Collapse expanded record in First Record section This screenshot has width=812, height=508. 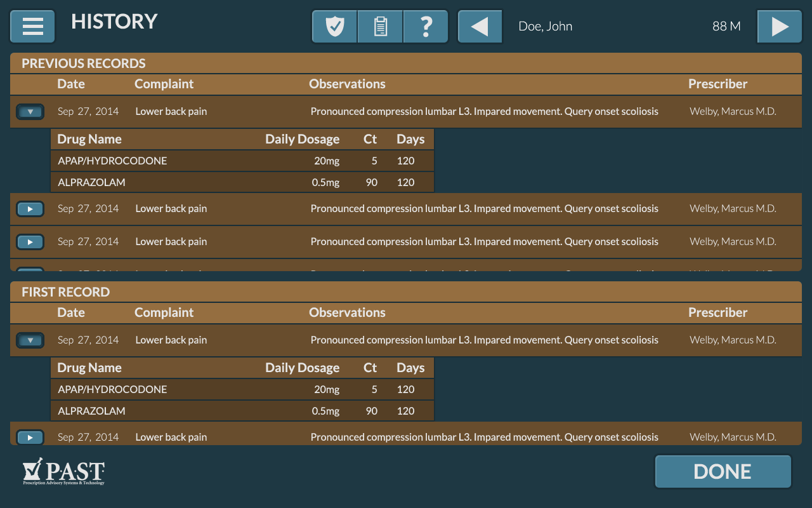pyautogui.click(x=30, y=340)
